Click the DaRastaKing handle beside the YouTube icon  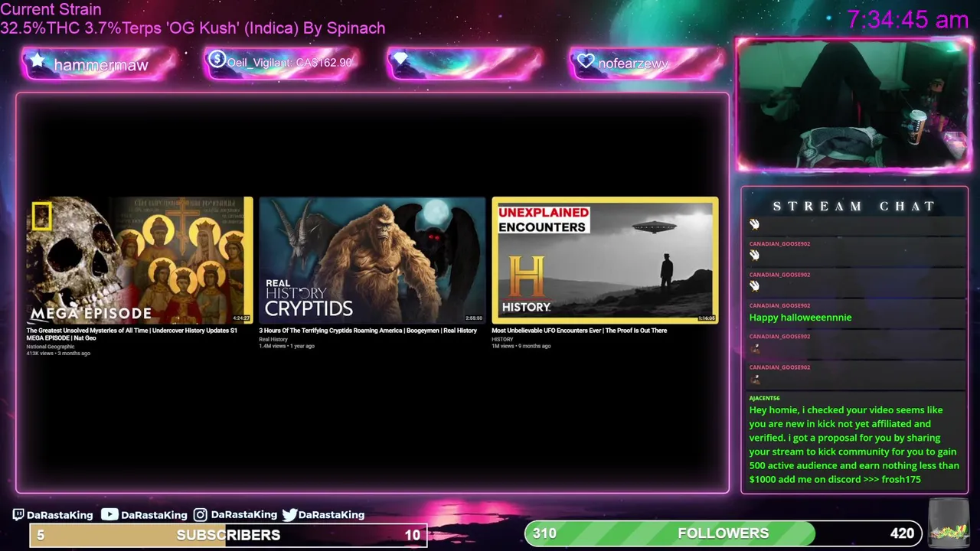[154, 515]
